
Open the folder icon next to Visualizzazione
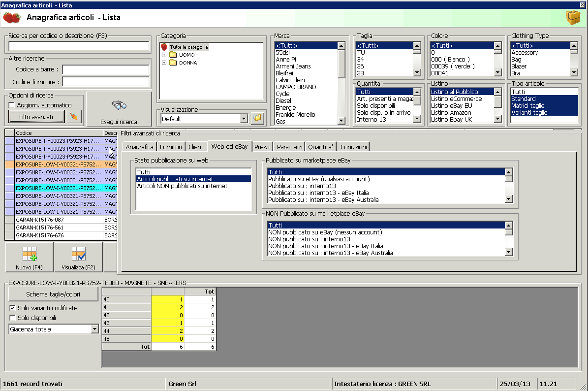coord(258,118)
